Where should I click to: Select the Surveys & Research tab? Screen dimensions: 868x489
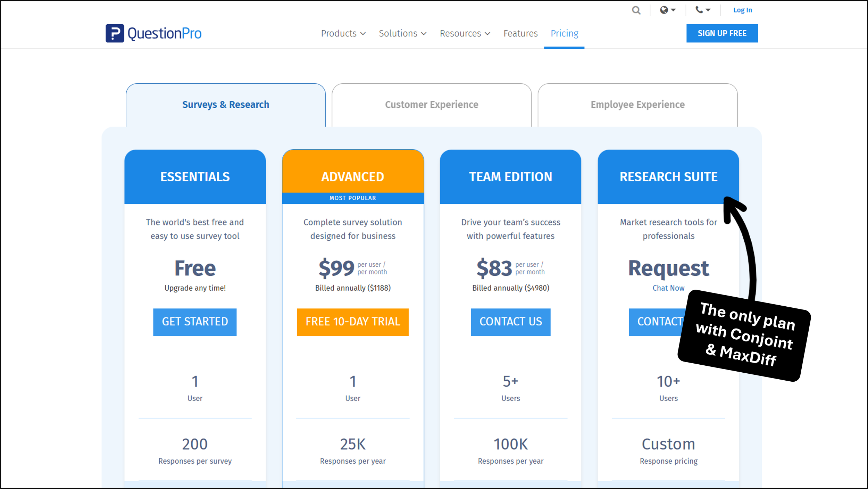click(226, 105)
